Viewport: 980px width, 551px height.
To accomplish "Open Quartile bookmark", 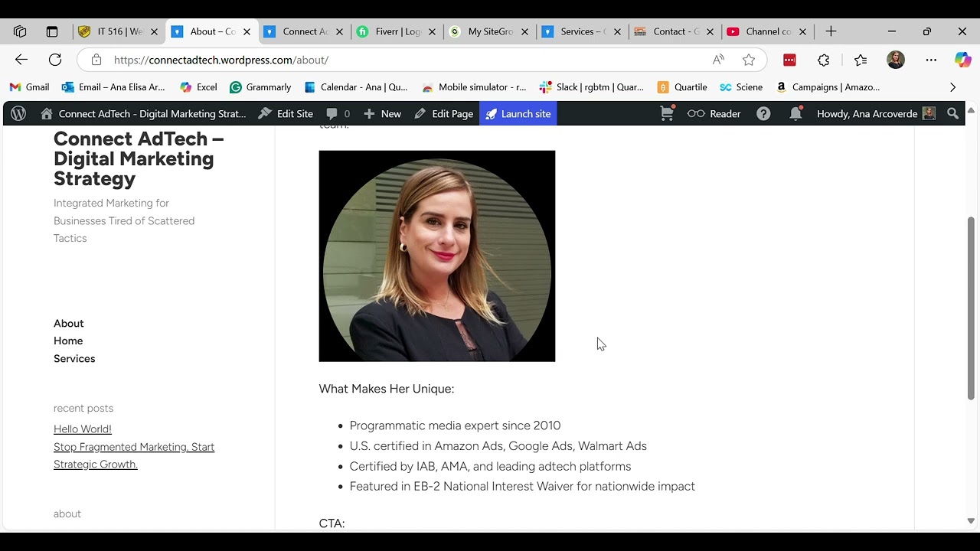I will pyautogui.click(x=682, y=87).
